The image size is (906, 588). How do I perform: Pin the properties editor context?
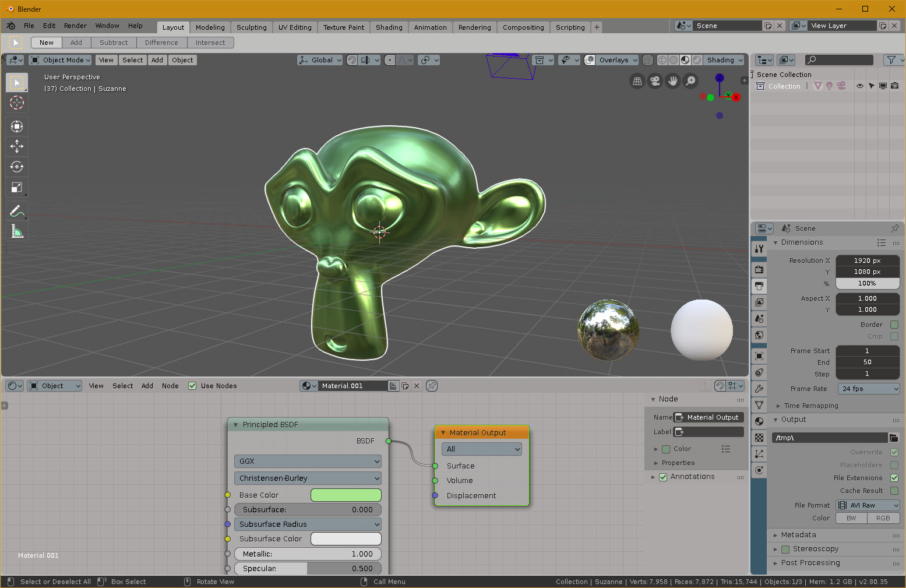[x=895, y=228]
